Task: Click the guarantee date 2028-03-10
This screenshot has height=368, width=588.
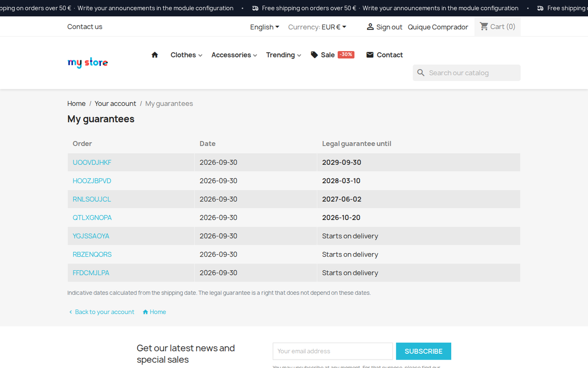Action: 341,181
